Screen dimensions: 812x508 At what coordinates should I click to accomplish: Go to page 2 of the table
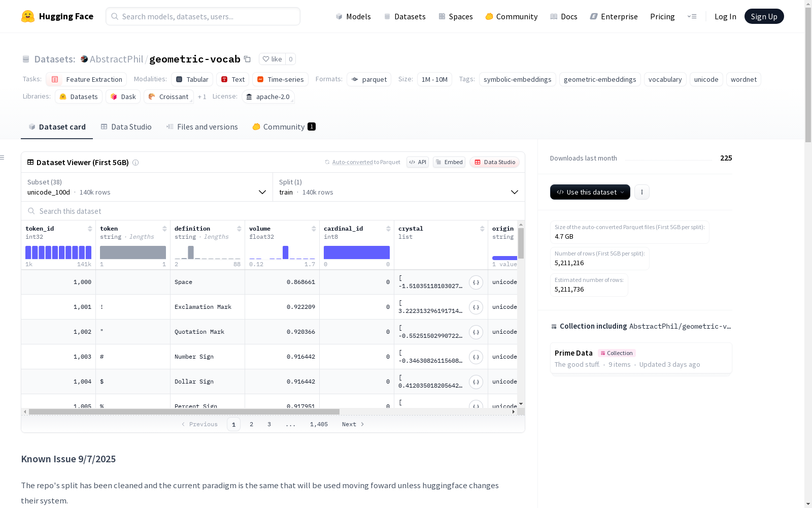251,424
